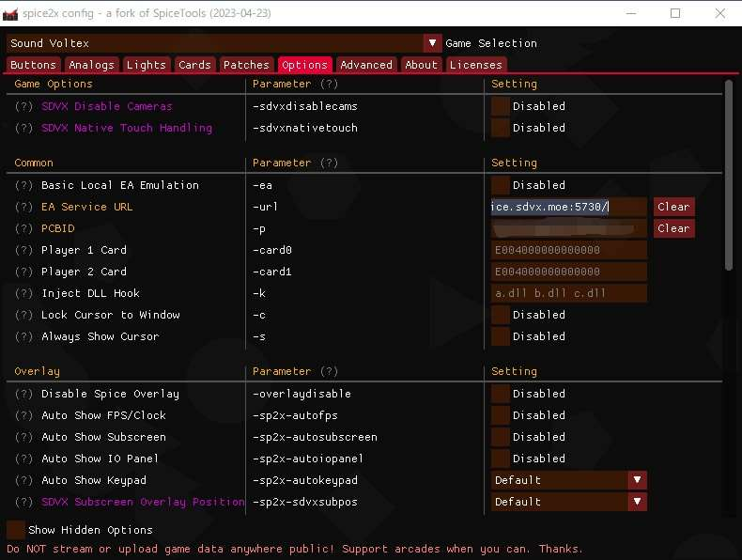Click the spice2x app icon in title bar
The width and height of the screenshot is (742, 560).
(13, 13)
